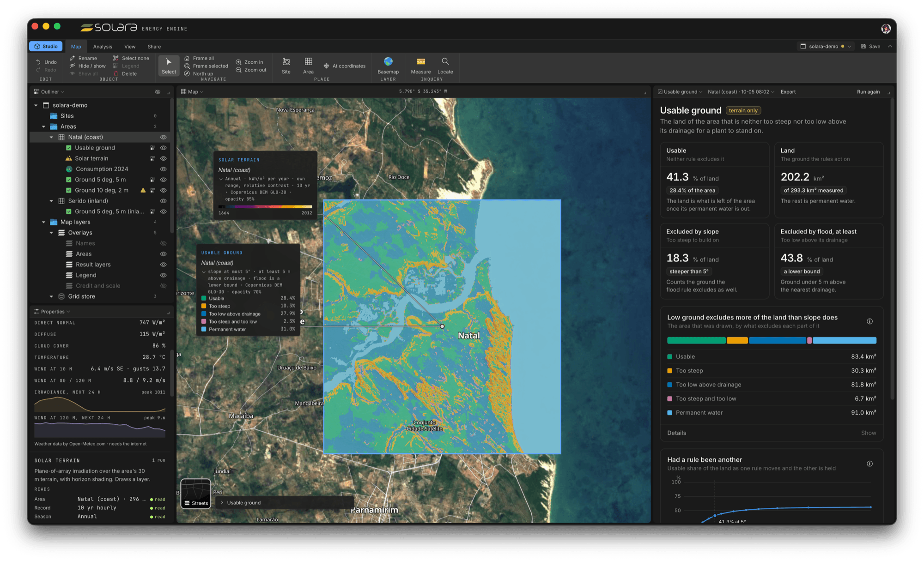
Task: Open the Outliner panel dropdown
Action: 49,92
